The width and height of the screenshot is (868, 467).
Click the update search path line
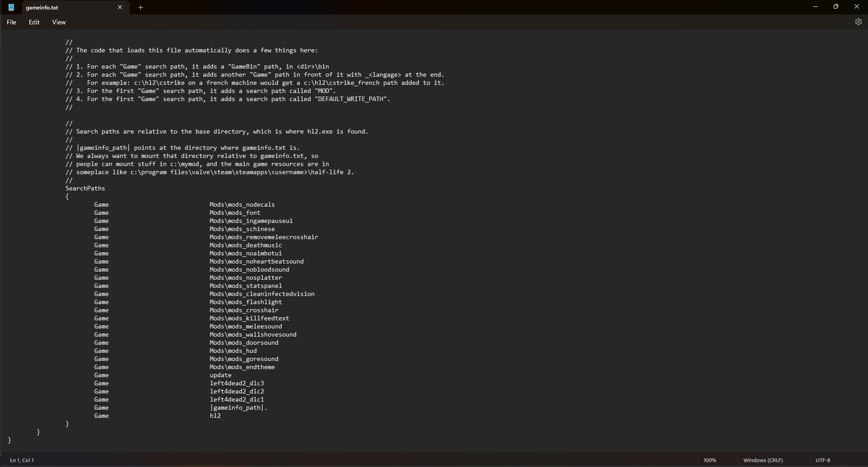tap(220, 375)
